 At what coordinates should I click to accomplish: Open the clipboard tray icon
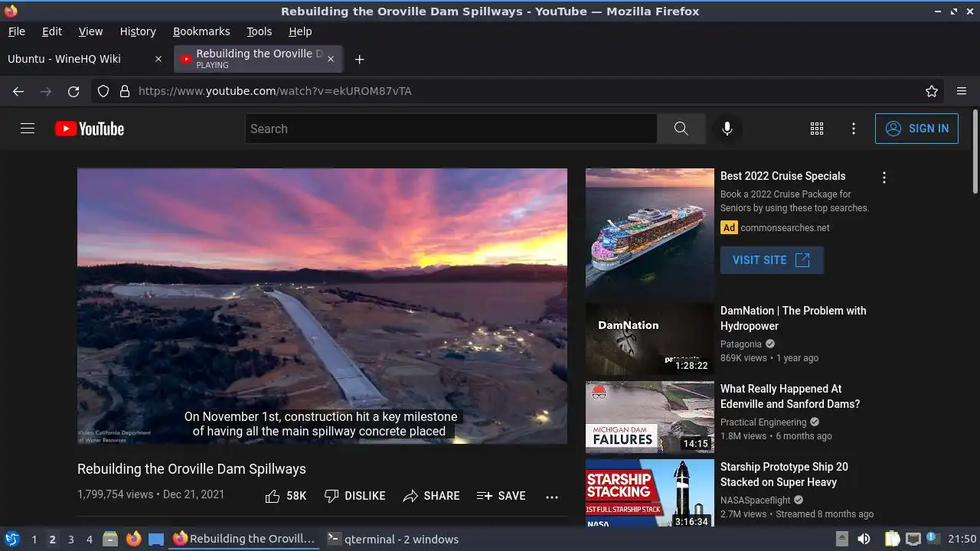tap(892, 539)
